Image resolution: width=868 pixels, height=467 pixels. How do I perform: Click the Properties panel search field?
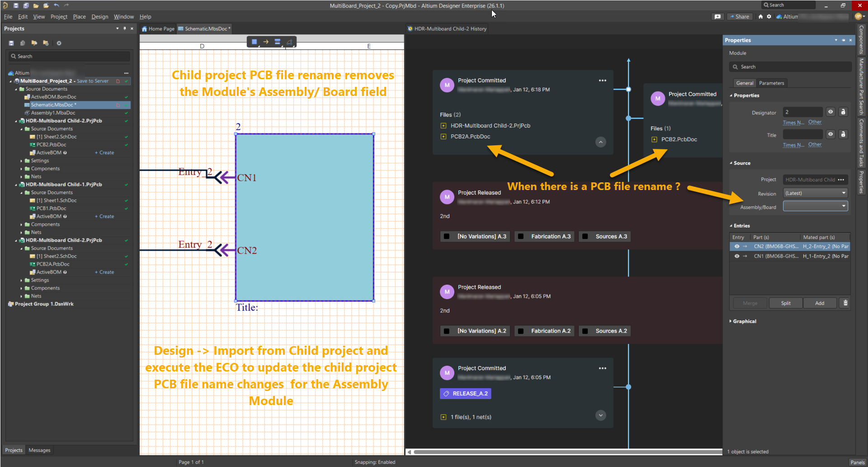coord(790,67)
